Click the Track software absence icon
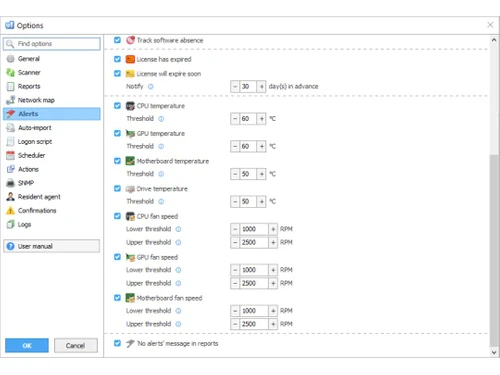Image resolution: width=500 pixels, height=375 pixels. coord(130,40)
